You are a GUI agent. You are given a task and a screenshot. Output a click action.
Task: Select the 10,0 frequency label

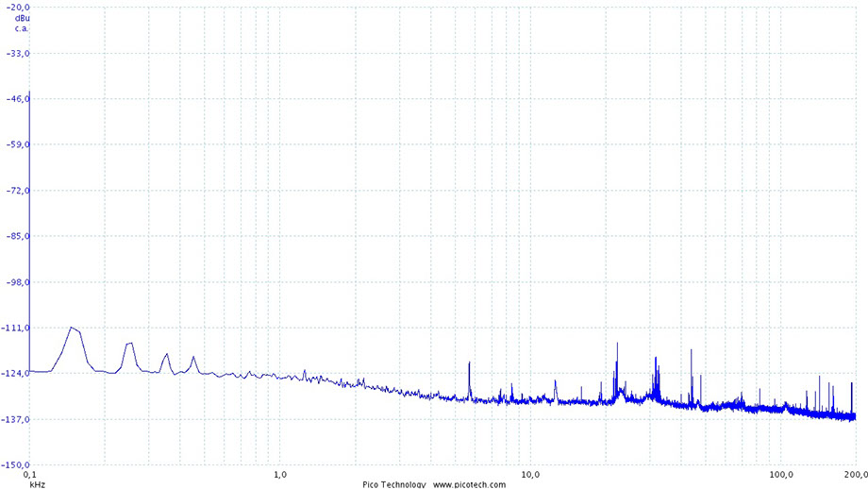[530, 475]
